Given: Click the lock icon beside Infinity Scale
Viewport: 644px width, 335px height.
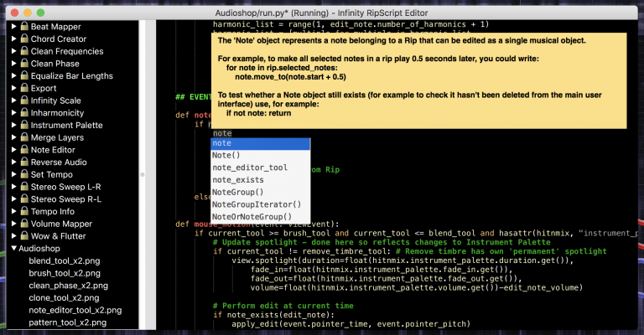Looking at the screenshot, I should 24,100.
